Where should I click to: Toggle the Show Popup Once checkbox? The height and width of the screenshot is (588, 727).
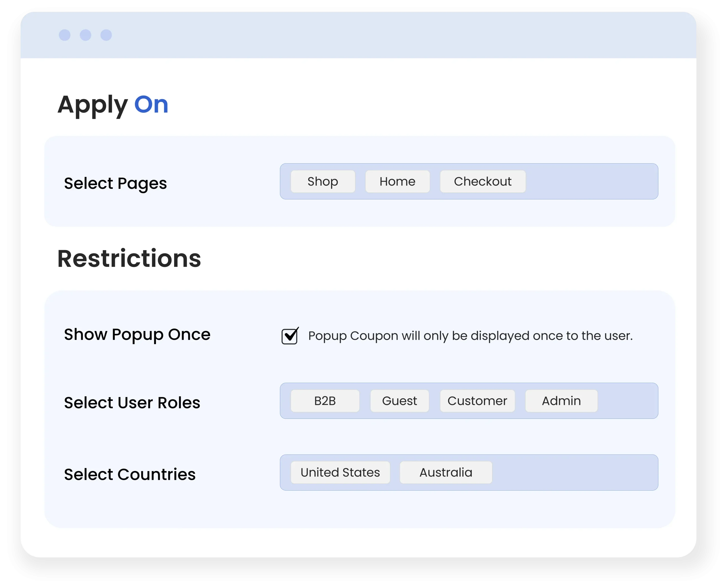[289, 336]
